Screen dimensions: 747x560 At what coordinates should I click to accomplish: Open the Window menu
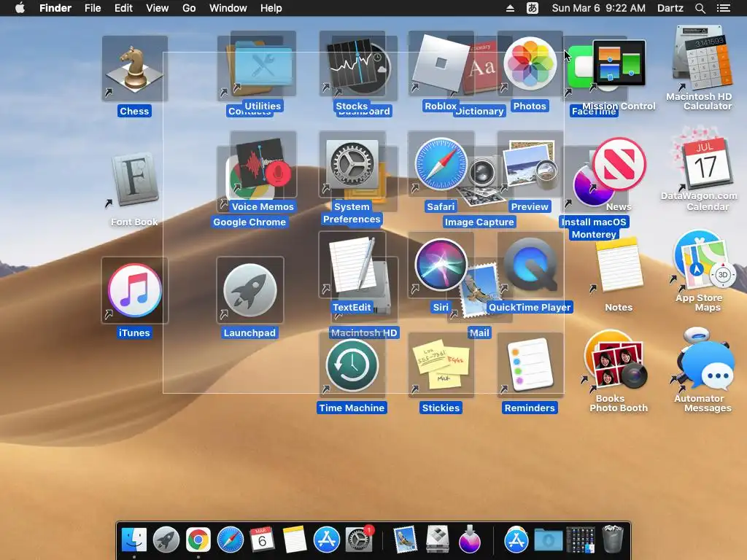pyautogui.click(x=228, y=8)
